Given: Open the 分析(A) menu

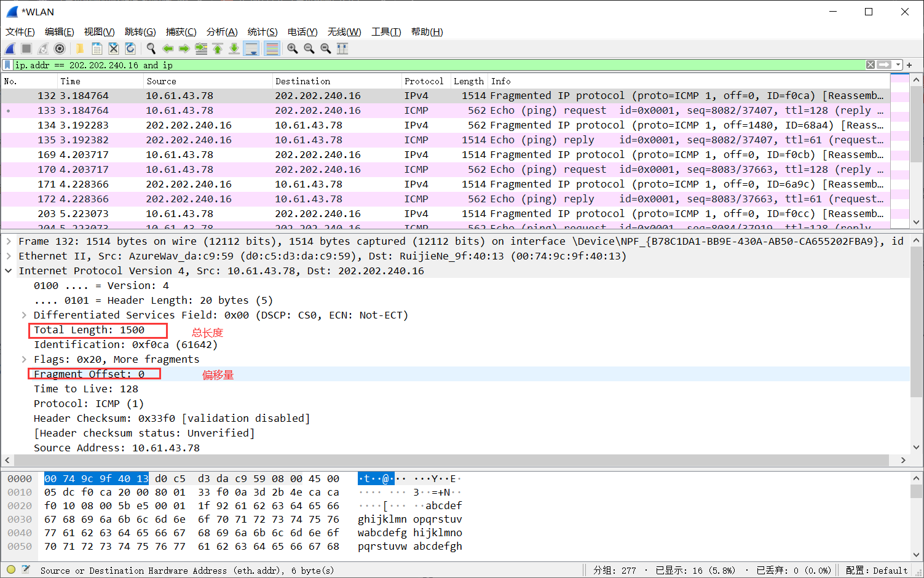Looking at the screenshot, I should coord(222,32).
